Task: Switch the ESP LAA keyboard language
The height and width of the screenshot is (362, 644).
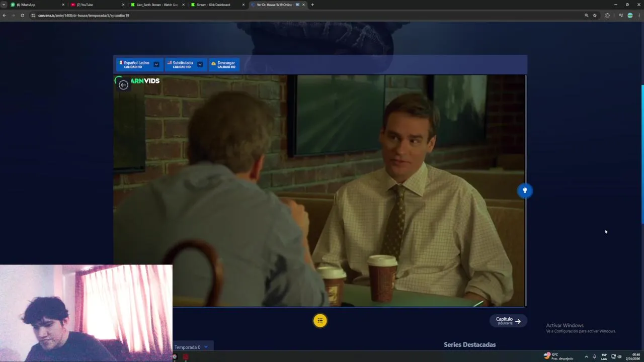Action: 604,356
